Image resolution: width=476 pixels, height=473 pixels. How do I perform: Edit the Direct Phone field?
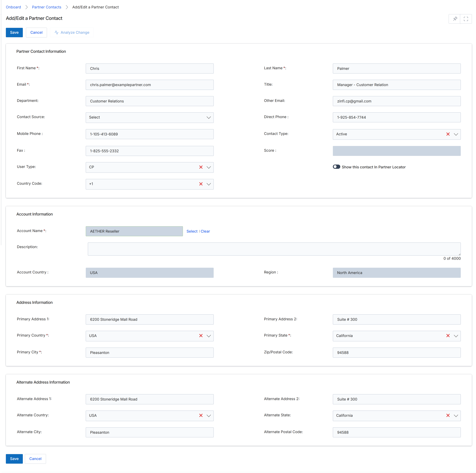[397, 117]
